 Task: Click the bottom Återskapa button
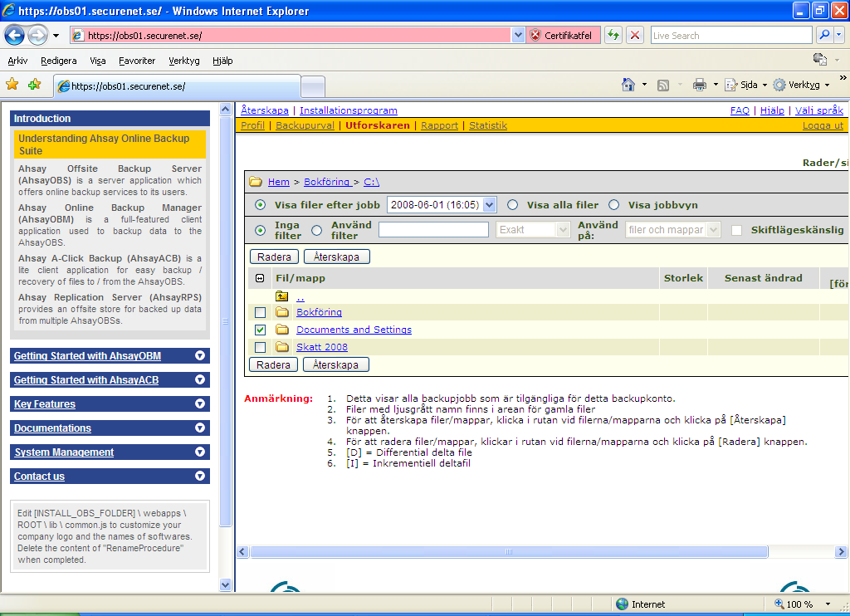point(335,365)
